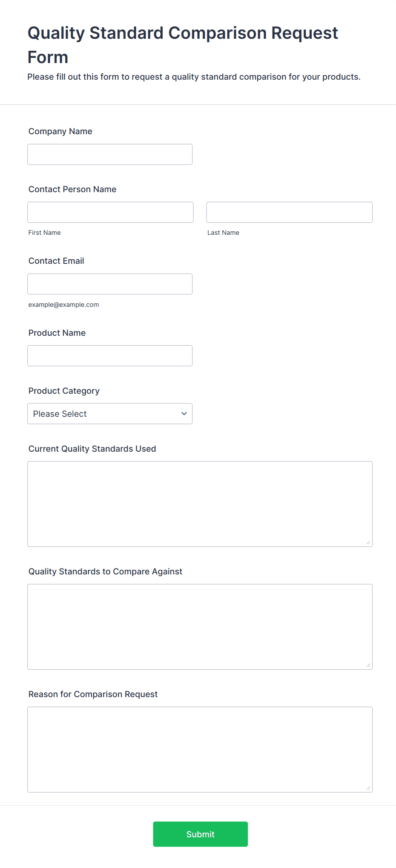Click the Product Name text field
Image resolution: width=396 pixels, height=868 pixels.
pyautogui.click(x=110, y=355)
